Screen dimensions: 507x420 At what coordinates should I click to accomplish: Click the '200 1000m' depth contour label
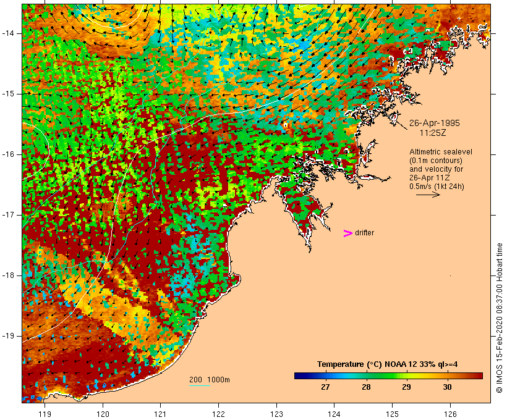coord(210,380)
